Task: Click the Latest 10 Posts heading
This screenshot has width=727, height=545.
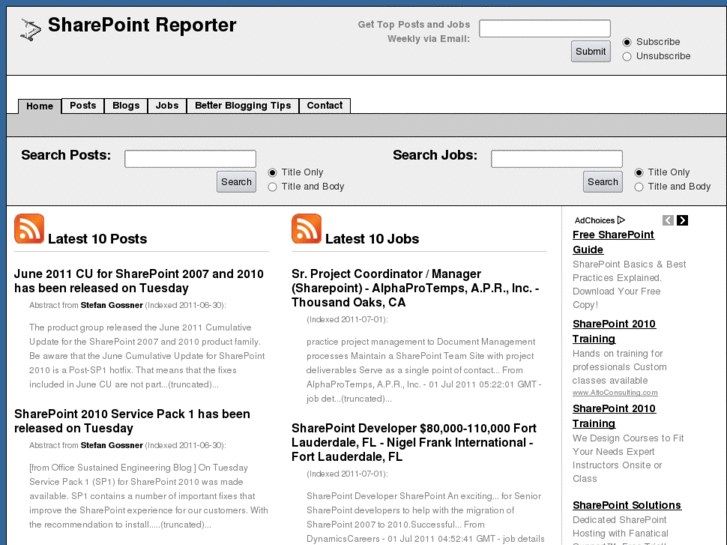Action: coord(97,239)
